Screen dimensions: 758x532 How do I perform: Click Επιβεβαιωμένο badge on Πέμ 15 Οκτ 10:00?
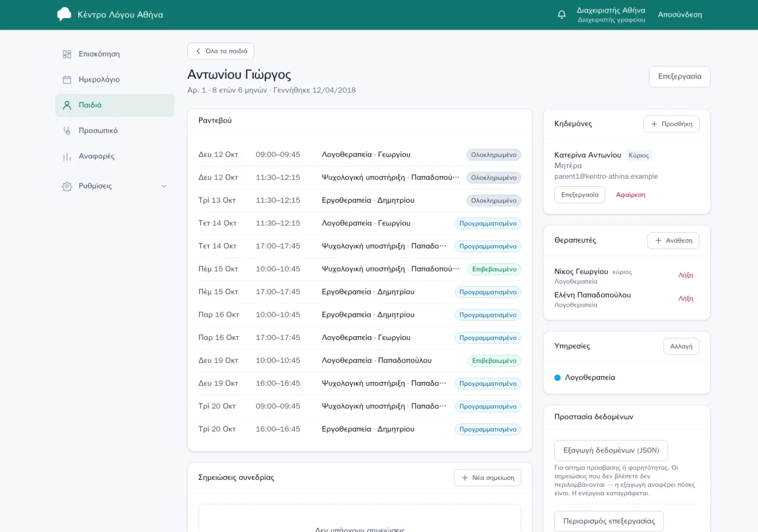pos(494,269)
